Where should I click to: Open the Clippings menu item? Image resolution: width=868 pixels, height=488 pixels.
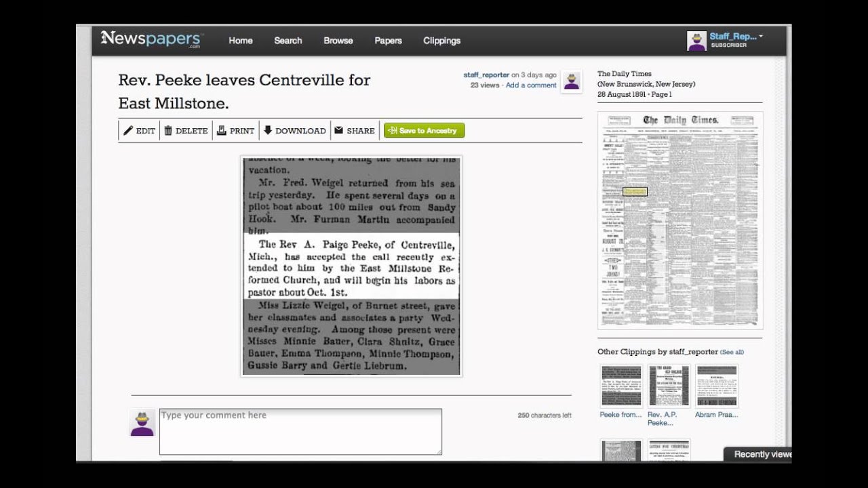pyautogui.click(x=442, y=41)
